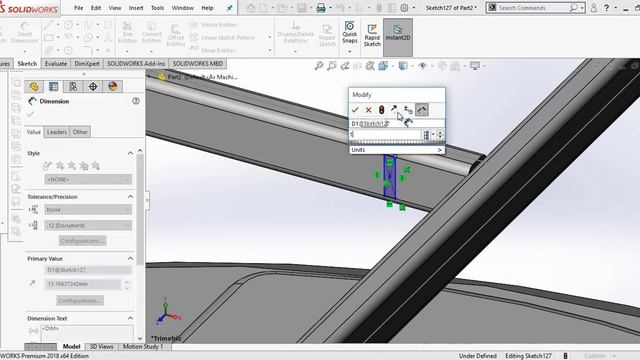
Task: Open the Window menu
Action: pos(182,8)
